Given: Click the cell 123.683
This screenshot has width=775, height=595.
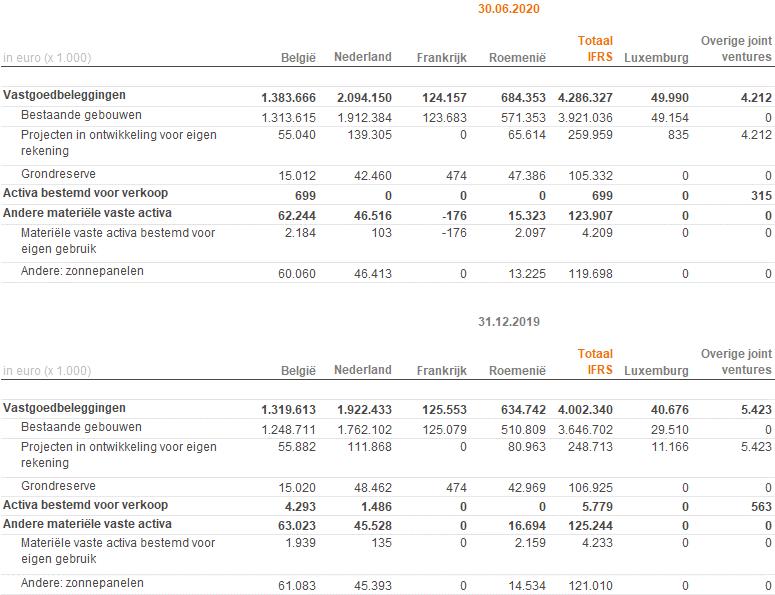Looking at the screenshot, I should [445, 118].
